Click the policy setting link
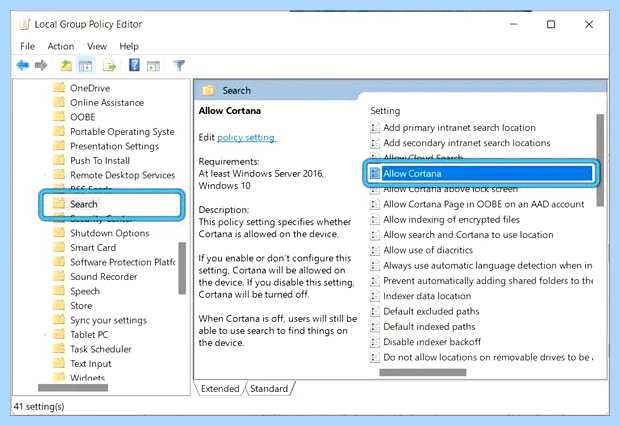The width and height of the screenshot is (620, 426). [x=246, y=138]
